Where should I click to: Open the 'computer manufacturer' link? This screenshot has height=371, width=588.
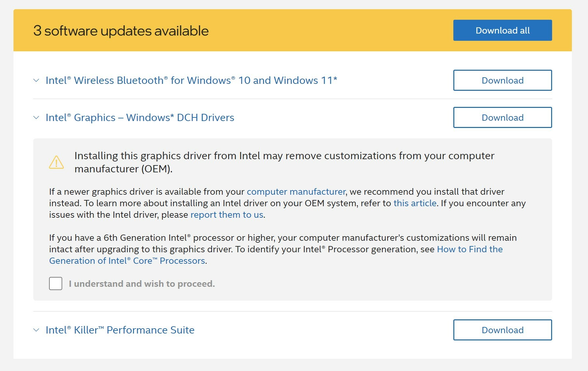coord(296,192)
